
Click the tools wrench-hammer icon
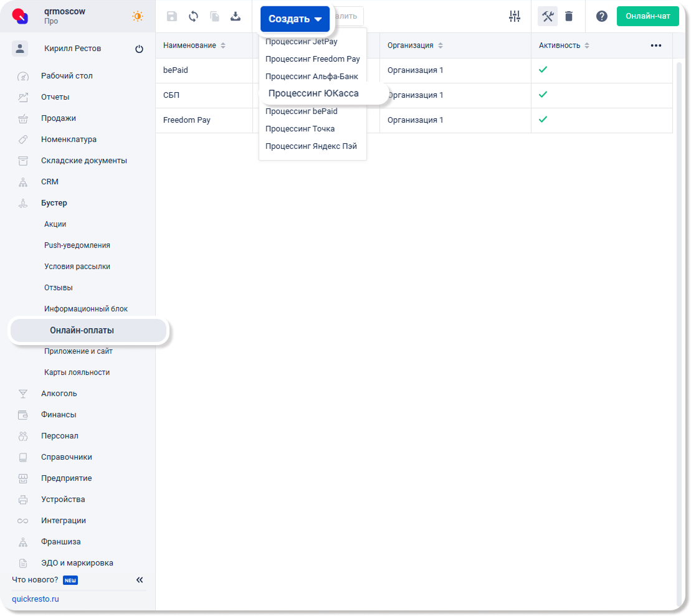click(x=548, y=17)
